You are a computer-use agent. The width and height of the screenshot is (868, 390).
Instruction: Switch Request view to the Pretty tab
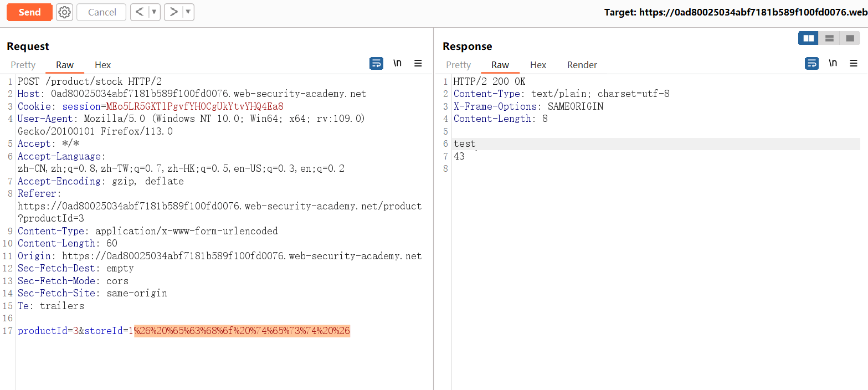[23, 65]
